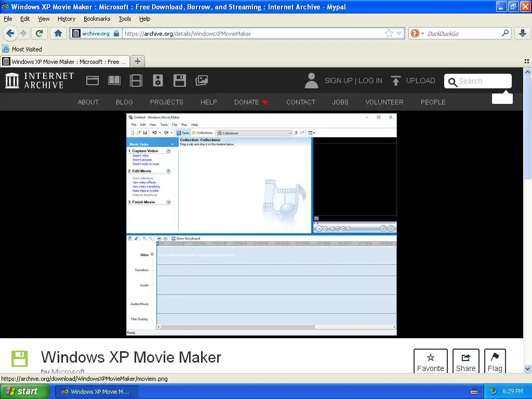Click the browser Forward arrow
Viewport: 532px width, 399px height.
23,33
